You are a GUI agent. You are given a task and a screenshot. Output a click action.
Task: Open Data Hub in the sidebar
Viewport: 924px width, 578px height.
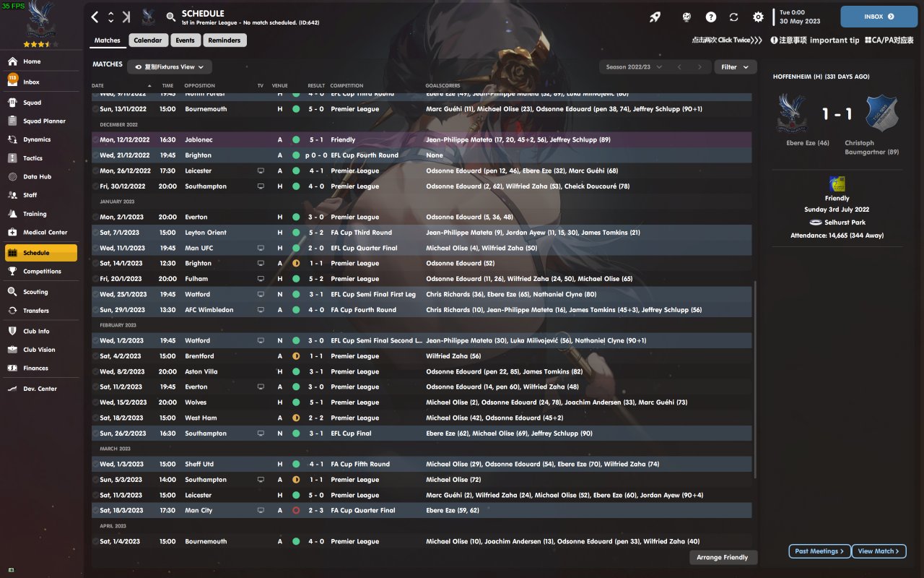pyautogui.click(x=42, y=177)
